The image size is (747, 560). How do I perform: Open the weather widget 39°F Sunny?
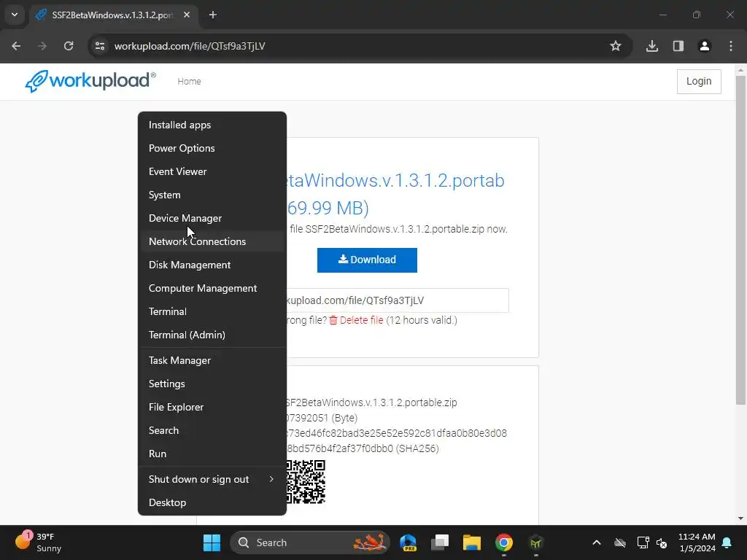tap(39, 542)
